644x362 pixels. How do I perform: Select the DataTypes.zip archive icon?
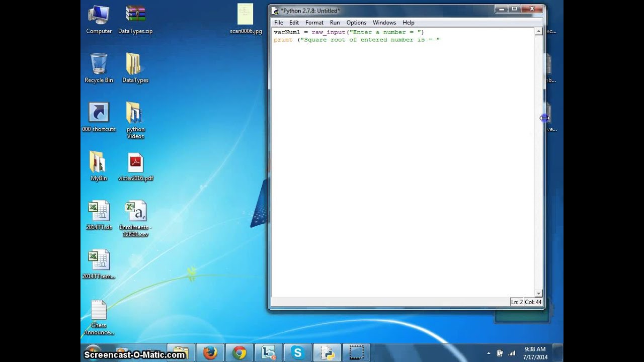click(135, 20)
